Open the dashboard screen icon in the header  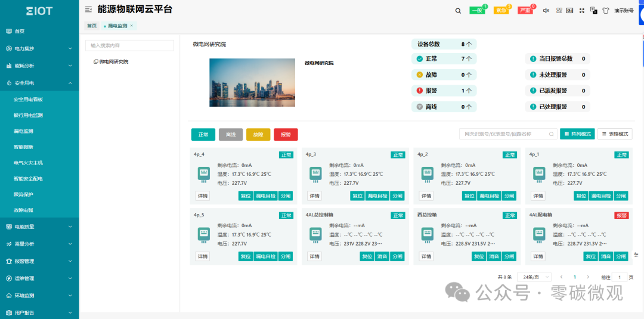point(569,11)
